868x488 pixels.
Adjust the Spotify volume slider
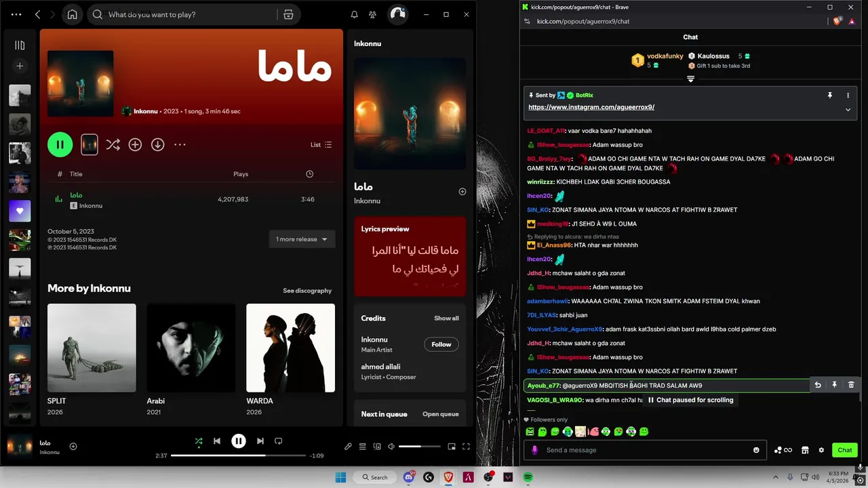click(418, 447)
